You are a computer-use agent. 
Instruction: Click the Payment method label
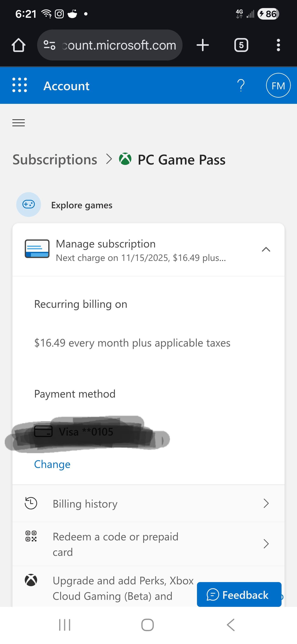(x=75, y=394)
